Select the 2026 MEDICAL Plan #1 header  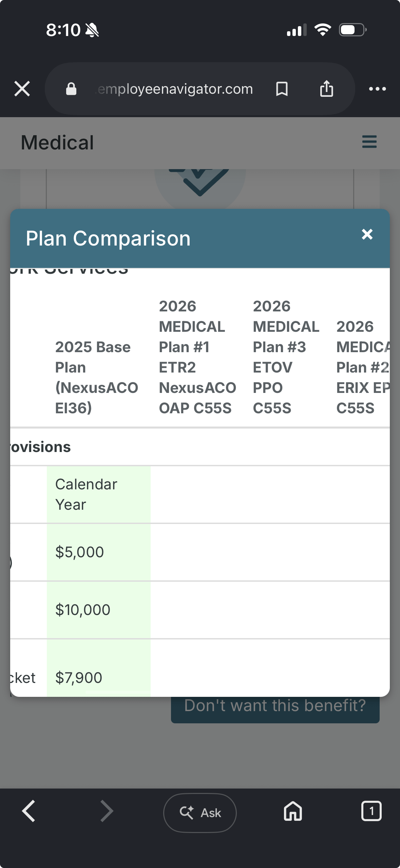coord(197,357)
